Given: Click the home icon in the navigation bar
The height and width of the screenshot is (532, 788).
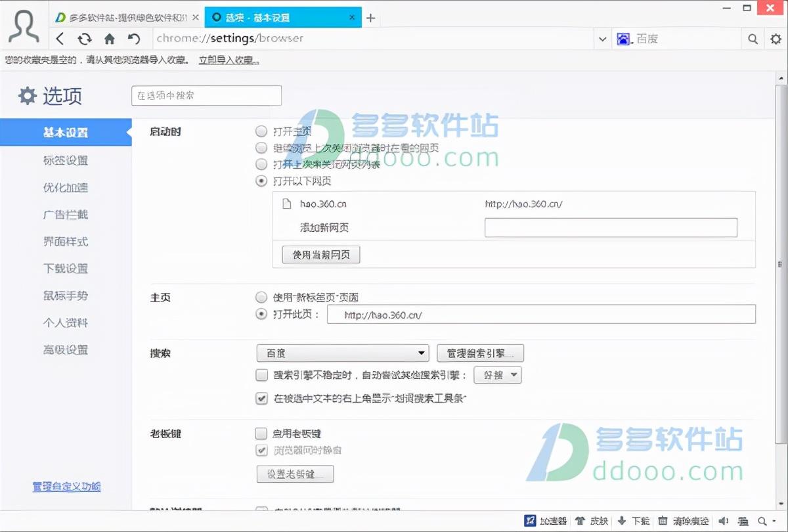Looking at the screenshot, I should [109, 39].
